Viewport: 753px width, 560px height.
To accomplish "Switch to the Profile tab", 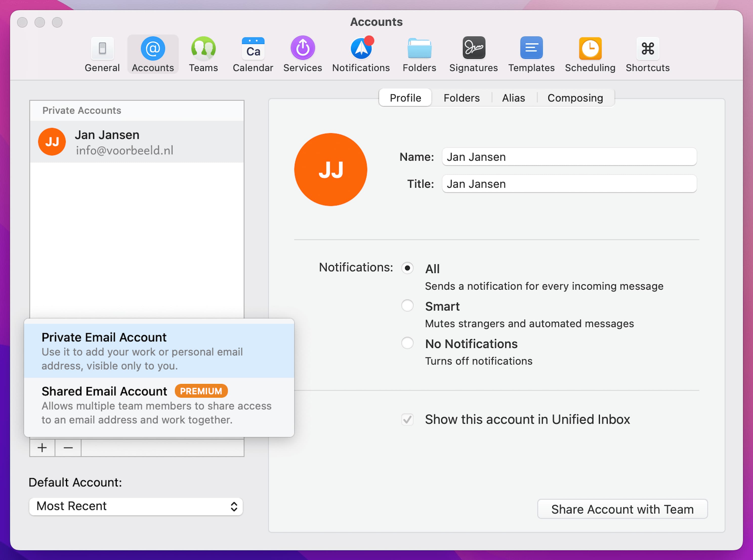I will click(x=405, y=98).
